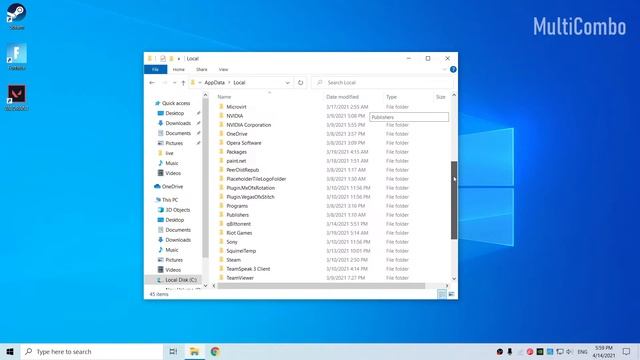Select pinned Pictures under Quick access
Viewport: 640px width, 360px height.
(174, 143)
